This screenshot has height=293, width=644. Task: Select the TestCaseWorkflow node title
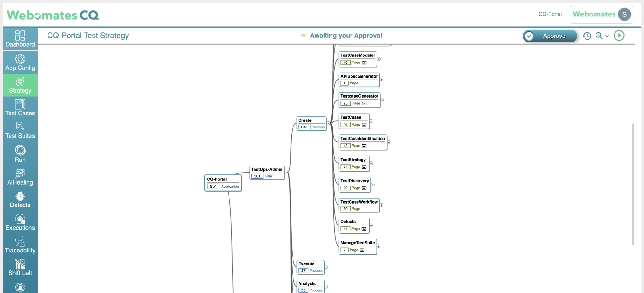point(359,202)
